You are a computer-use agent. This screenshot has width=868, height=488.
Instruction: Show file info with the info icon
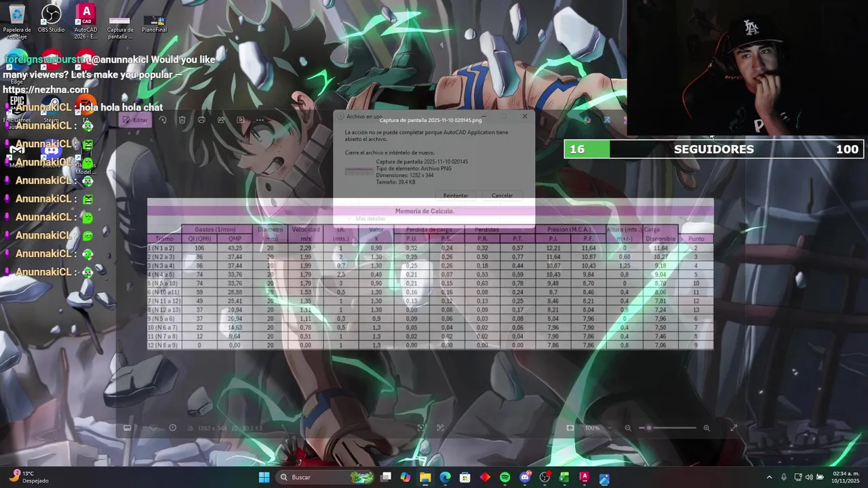[x=172, y=428]
